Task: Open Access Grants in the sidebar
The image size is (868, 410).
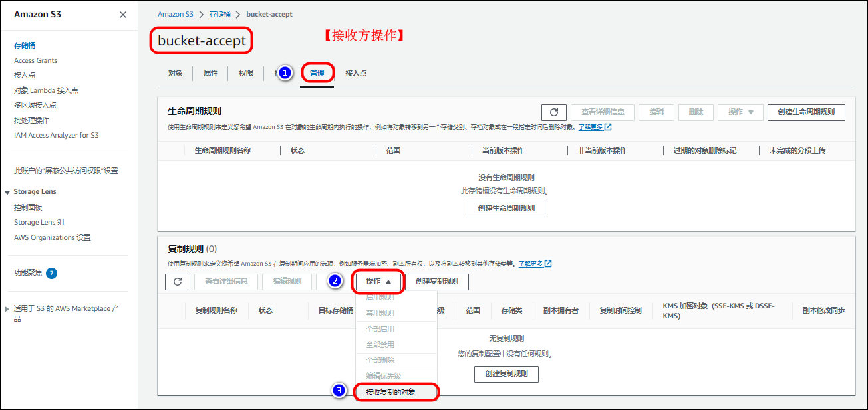Action: pyautogui.click(x=36, y=60)
